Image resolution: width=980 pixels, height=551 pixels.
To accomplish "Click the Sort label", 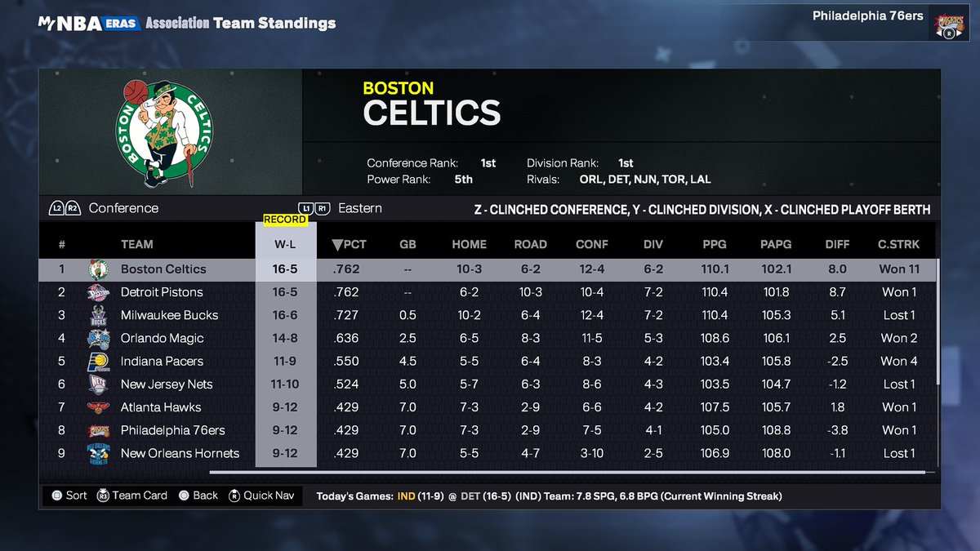I will pos(77,495).
